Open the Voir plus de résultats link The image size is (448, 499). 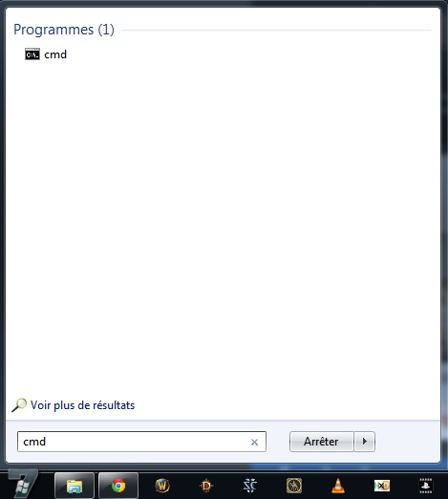click(82, 405)
